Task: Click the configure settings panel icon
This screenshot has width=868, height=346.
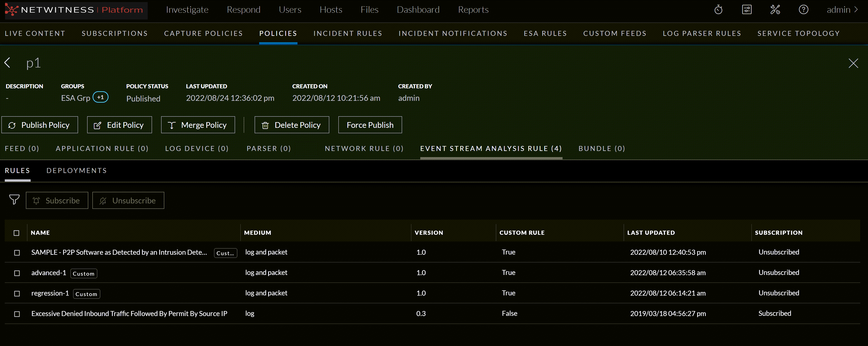Action: (x=747, y=10)
